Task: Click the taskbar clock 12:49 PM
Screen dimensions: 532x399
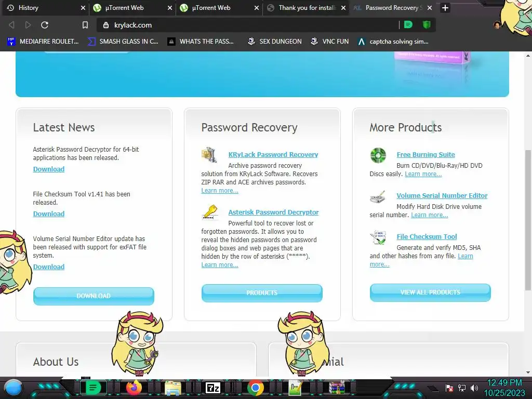Action: pyautogui.click(x=504, y=383)
